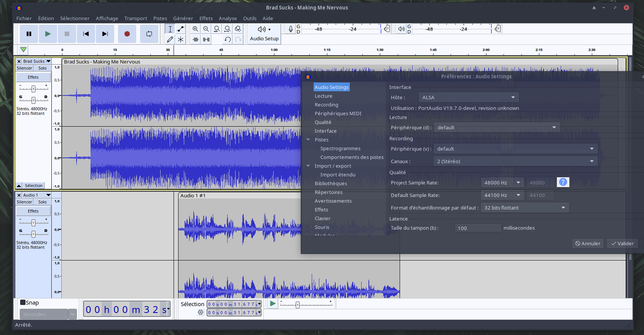Click the Annuler button
Image resolution: width=644 pixels, height=335 pixels.
point(588,243)
